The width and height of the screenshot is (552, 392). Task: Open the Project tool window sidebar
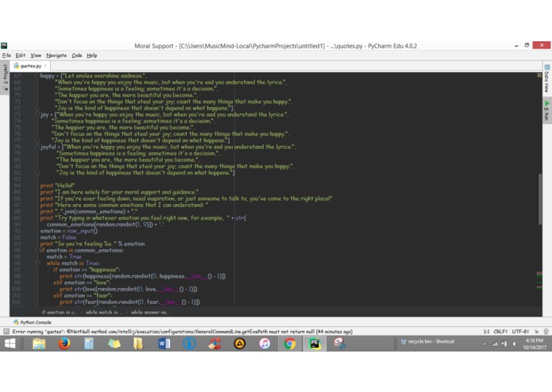[5, 77]
